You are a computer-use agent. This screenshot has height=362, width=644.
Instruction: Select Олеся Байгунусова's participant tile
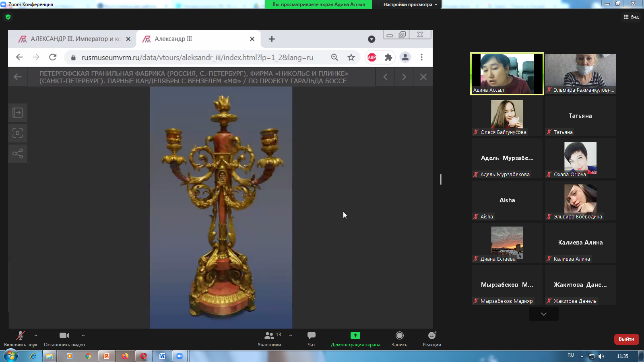507,116
